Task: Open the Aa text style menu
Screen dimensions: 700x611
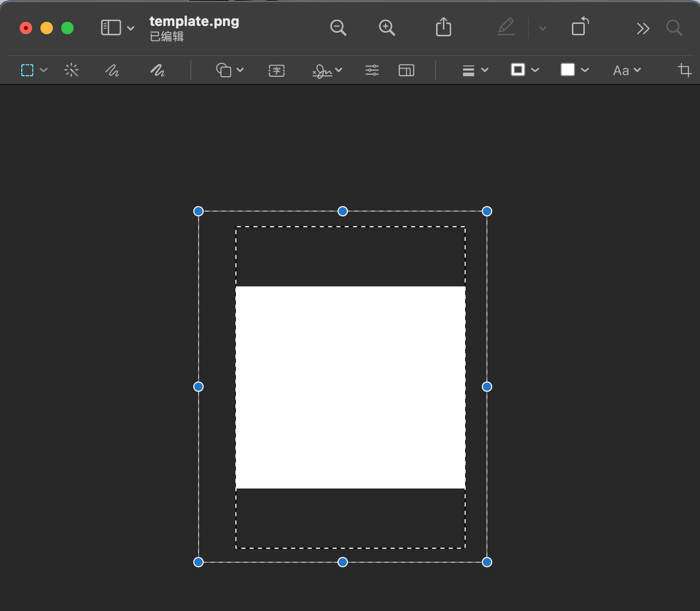Action: [621, 71]
